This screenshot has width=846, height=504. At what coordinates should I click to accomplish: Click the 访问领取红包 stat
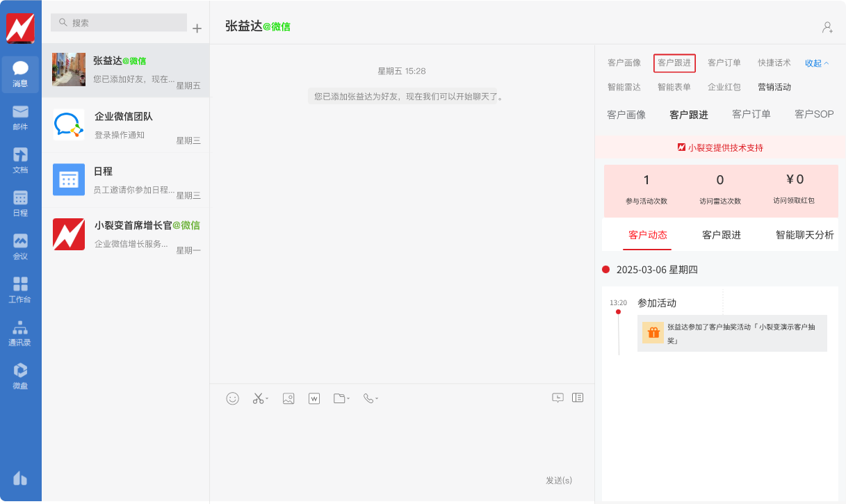794,190
